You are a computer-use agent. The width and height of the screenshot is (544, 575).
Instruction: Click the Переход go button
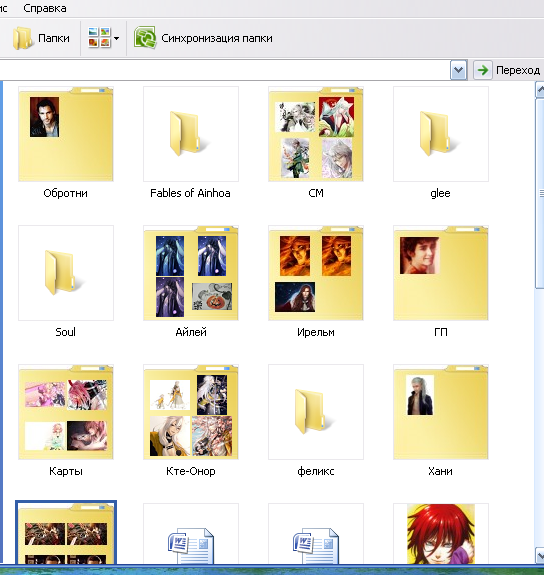(508, 70)
